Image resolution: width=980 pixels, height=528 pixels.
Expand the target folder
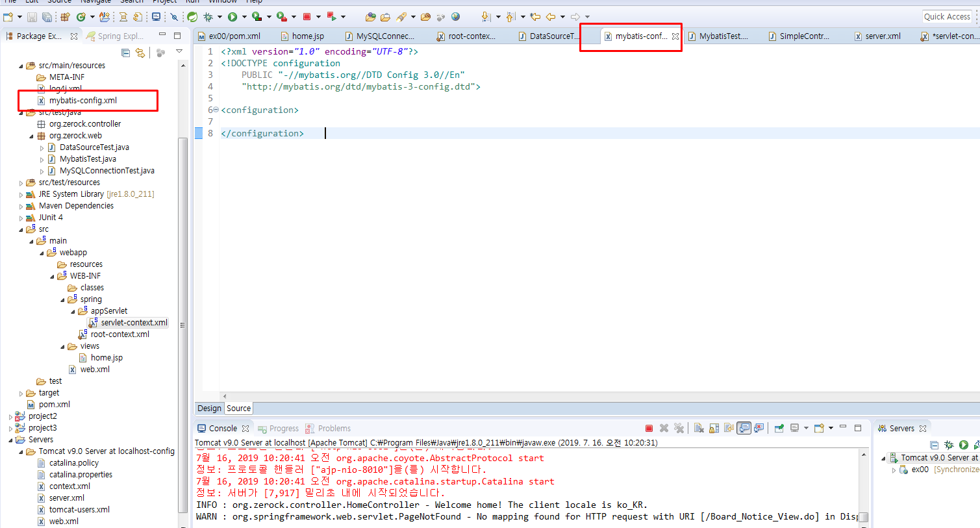pos(21,393)
